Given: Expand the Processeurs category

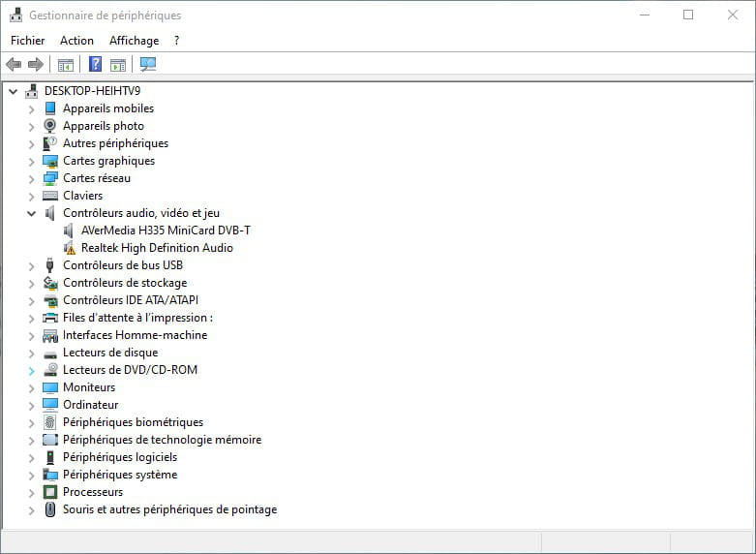Looking at the screenshot, I should (31, 493).
